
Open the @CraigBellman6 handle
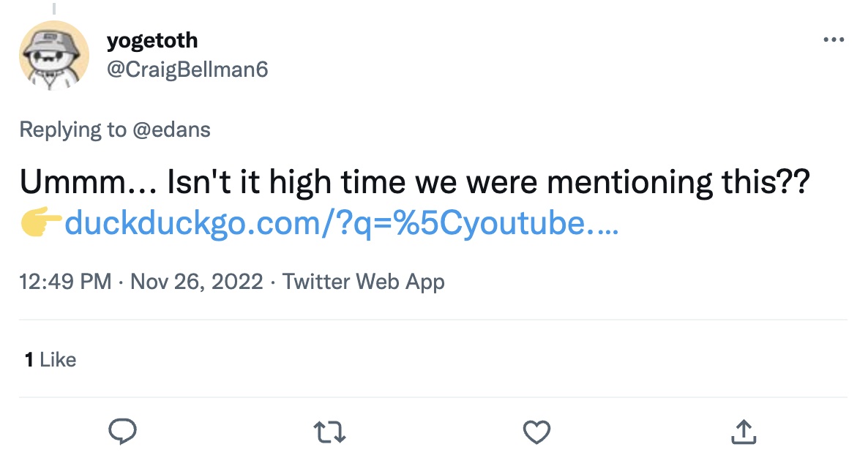pyautogui.click(x=187, y=70)
